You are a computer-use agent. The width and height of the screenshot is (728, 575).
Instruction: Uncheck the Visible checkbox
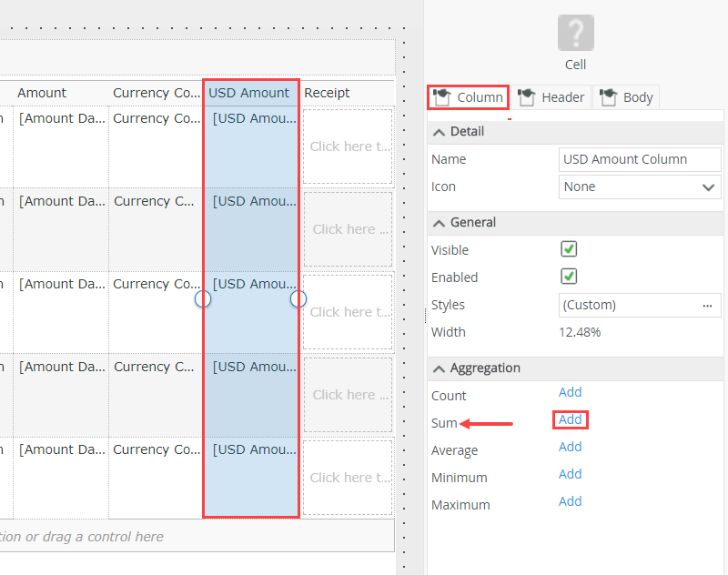coord(569,249)
